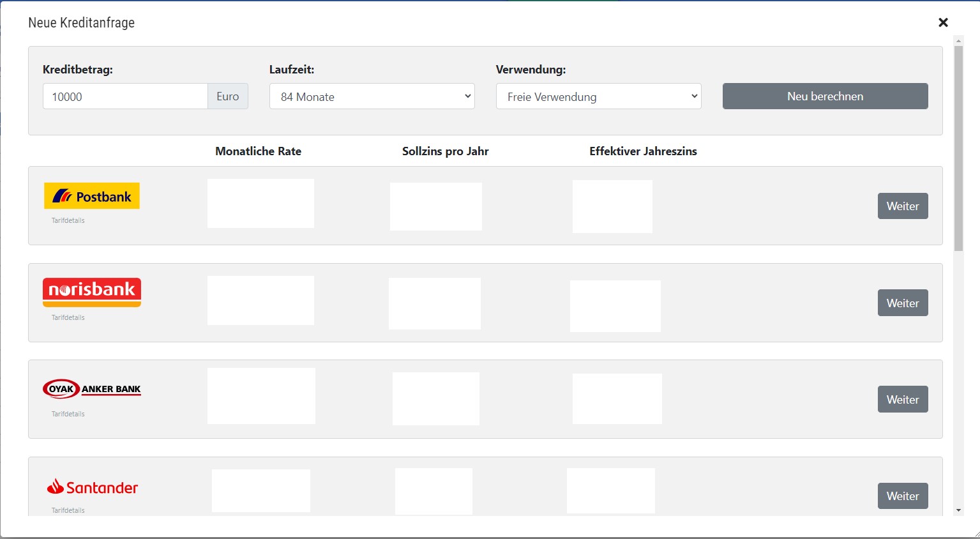
Task: Click the Santander logo
Action: click(92, 487)
